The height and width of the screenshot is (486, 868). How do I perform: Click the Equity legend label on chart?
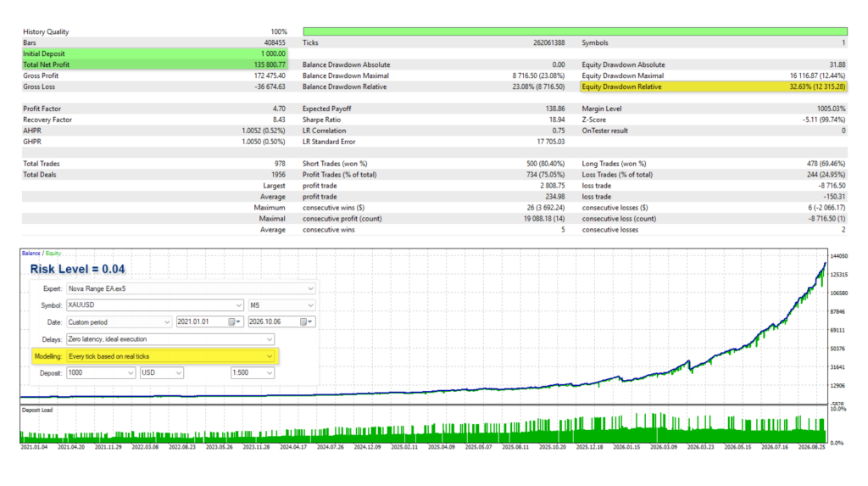(53, 254)
